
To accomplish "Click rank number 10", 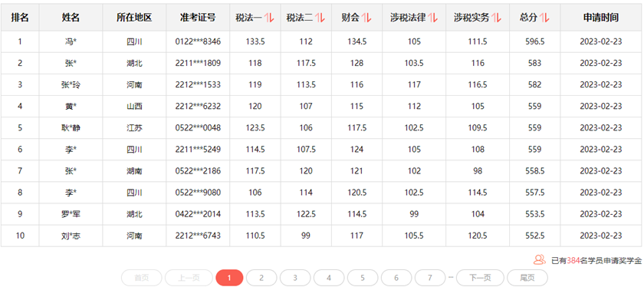I will (x=20, y=236).
